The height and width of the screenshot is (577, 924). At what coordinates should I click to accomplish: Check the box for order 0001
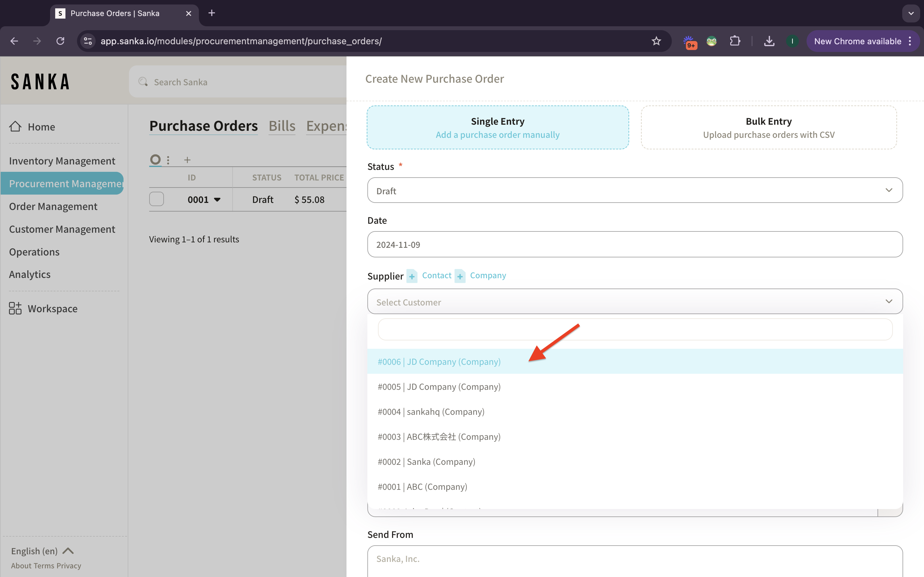(x=157, y=199)
